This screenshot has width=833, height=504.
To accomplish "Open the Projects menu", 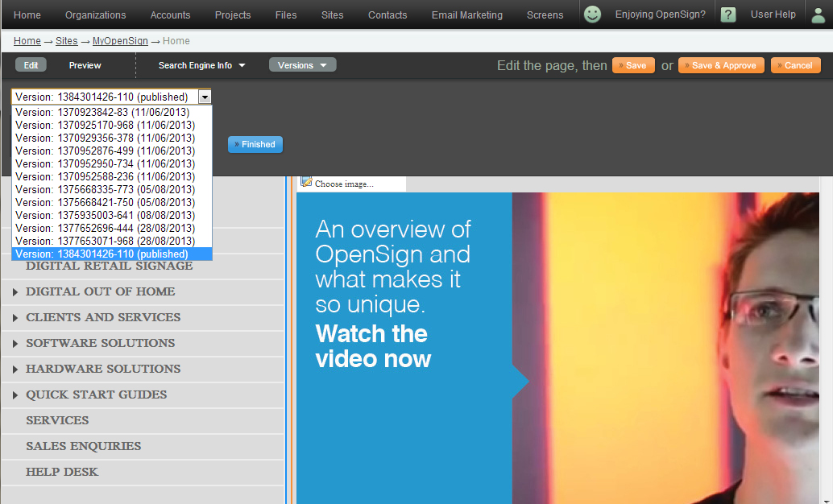I will pyautogui.click(x=233, y=14).
